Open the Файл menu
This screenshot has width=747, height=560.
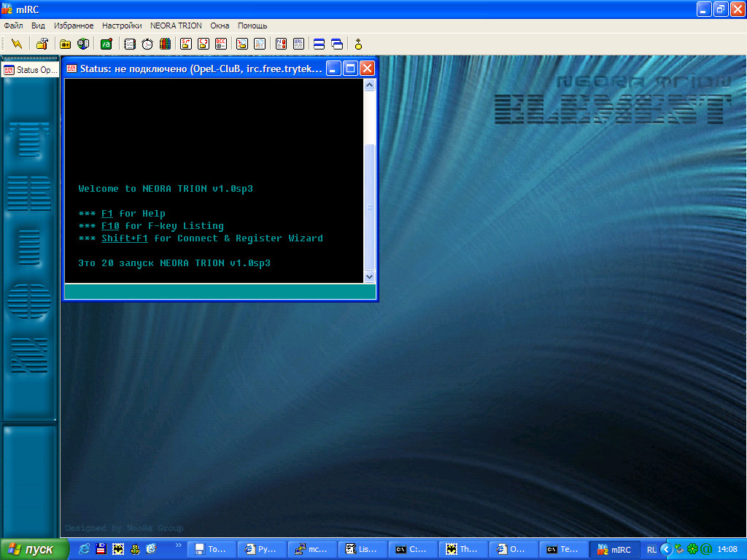(13, 26)
